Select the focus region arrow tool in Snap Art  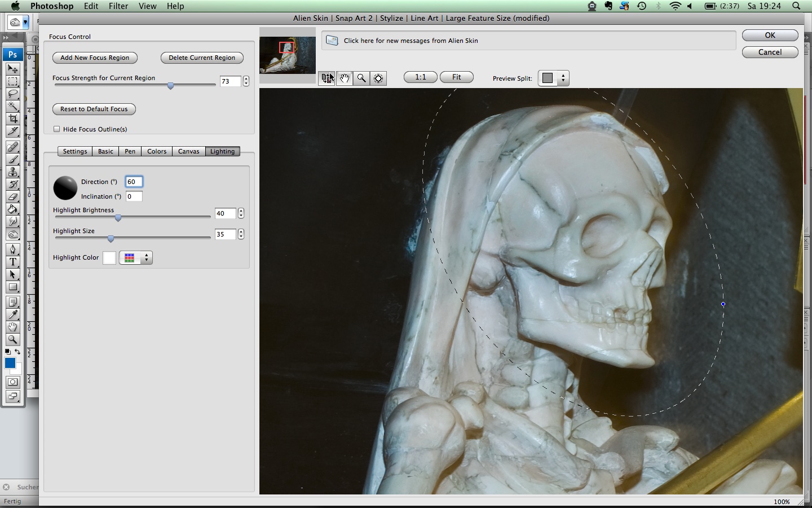coord(327,78)
